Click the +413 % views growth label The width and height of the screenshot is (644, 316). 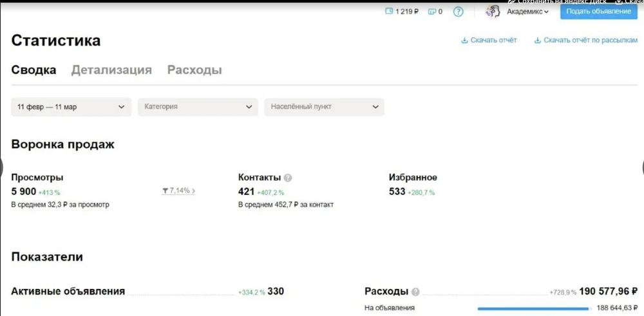[x=50, y=192]
